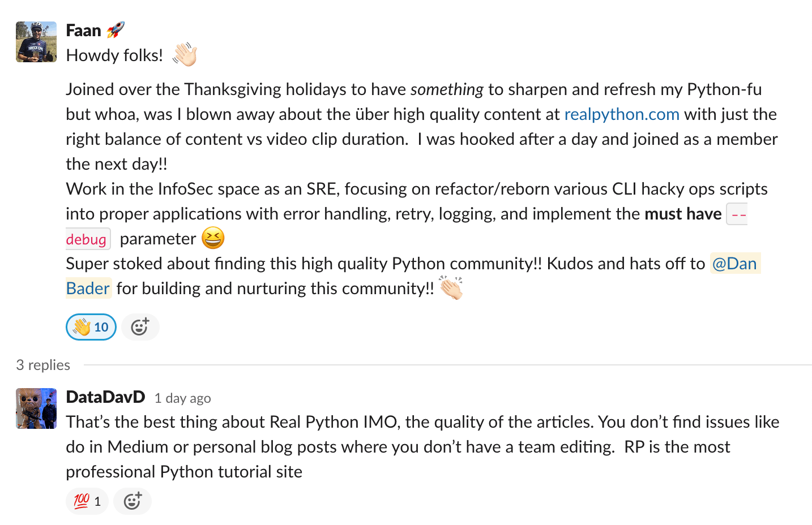Screen dimensions: 812x525
Task: Click the waving hand emoji after Howdy folks
Action: click(185, 54)
